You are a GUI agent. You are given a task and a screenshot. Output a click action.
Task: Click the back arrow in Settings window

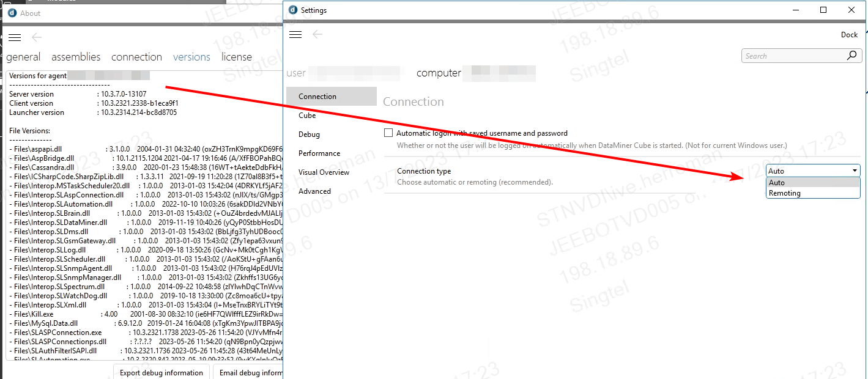click(317, 35)
